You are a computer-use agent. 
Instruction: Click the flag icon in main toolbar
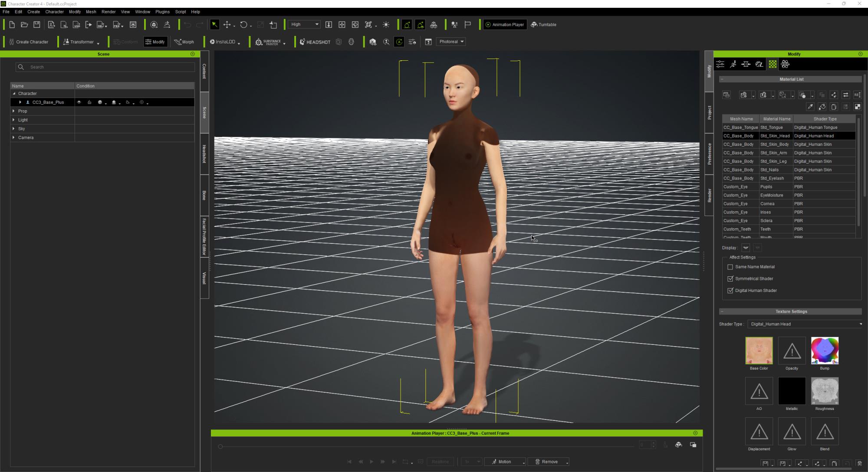[x=467, y=25]
